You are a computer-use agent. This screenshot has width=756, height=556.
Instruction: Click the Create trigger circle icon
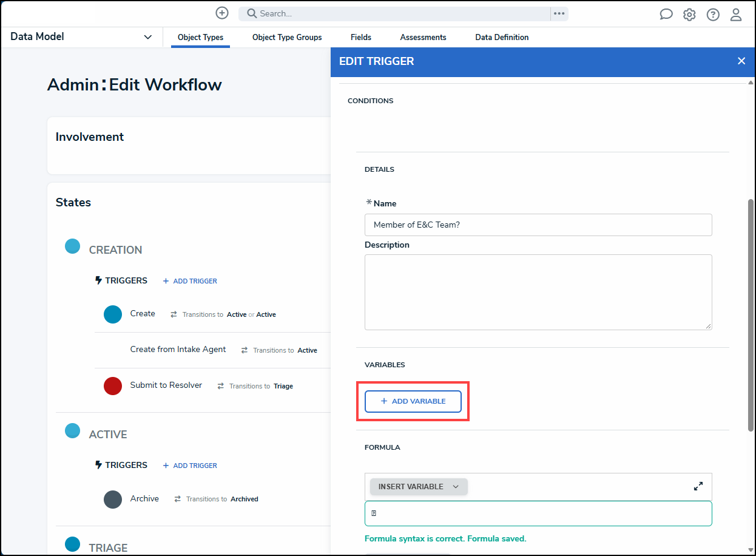(x=113, y=314)
